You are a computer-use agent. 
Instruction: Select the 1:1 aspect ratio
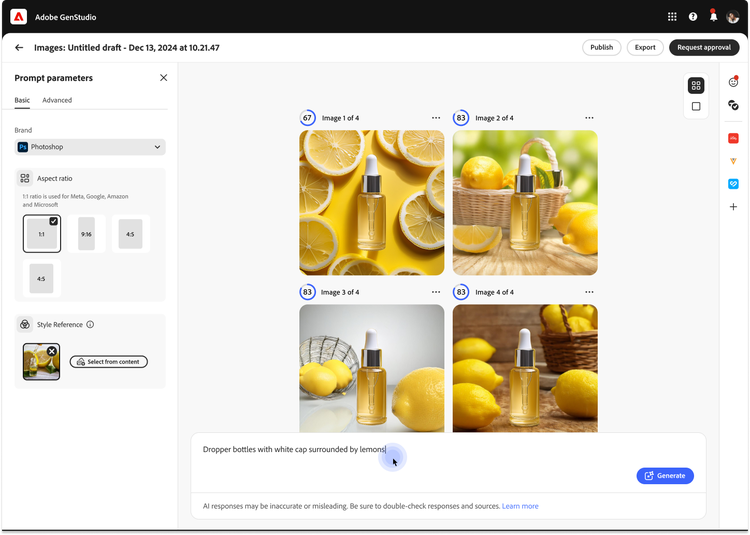pos(42,233)
